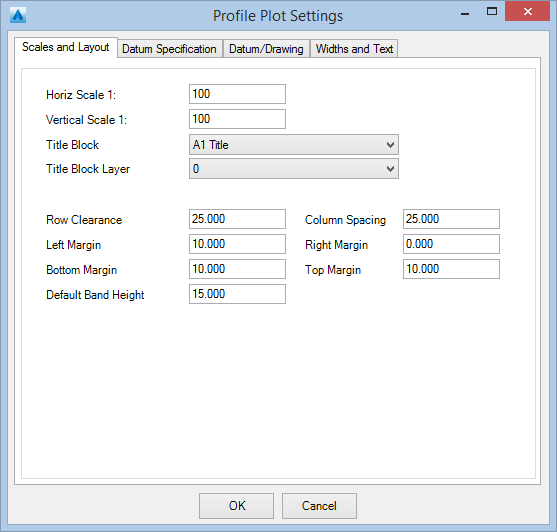Close the Profile Plot Settings dialog
The height and width of the screenshot is (532, 557).
point(528,11)
